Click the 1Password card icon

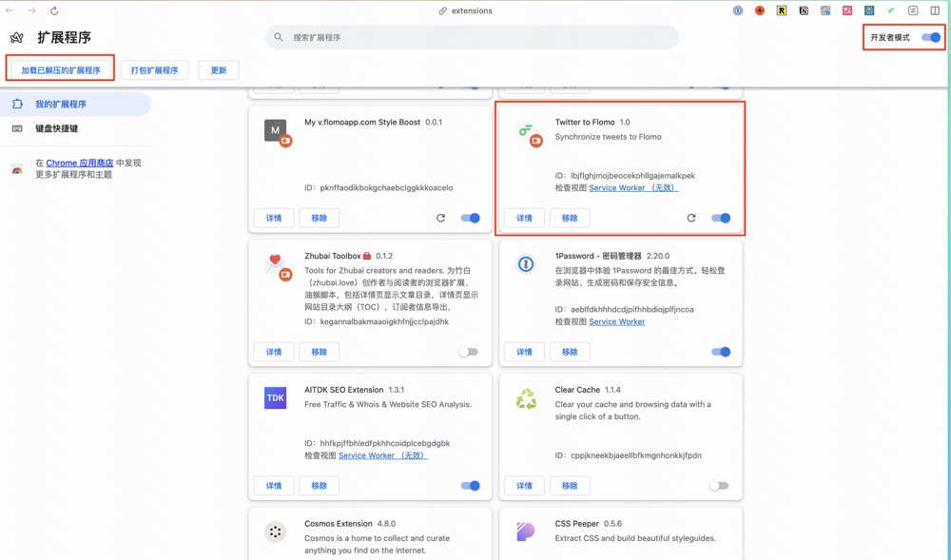pos(526,264)
